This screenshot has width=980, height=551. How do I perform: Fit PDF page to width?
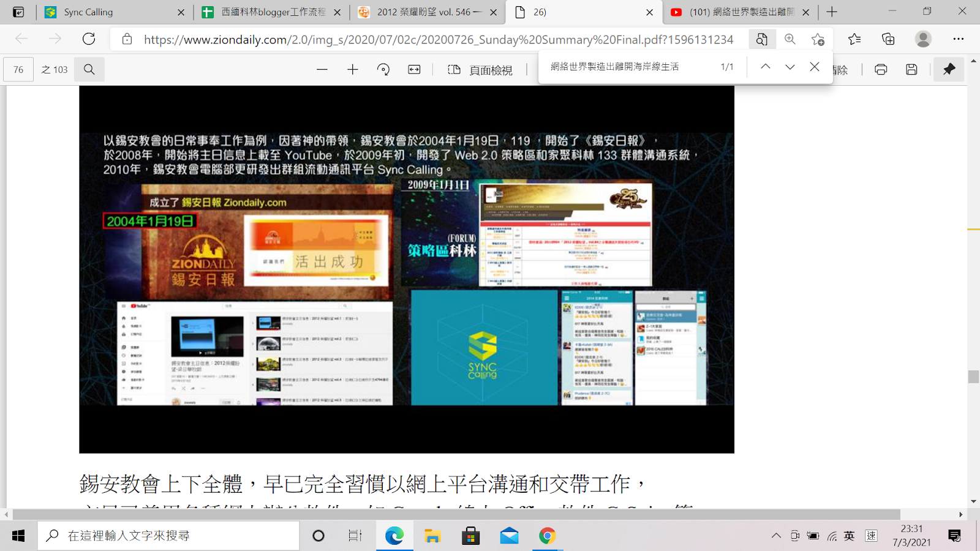(x=414, y=70)
